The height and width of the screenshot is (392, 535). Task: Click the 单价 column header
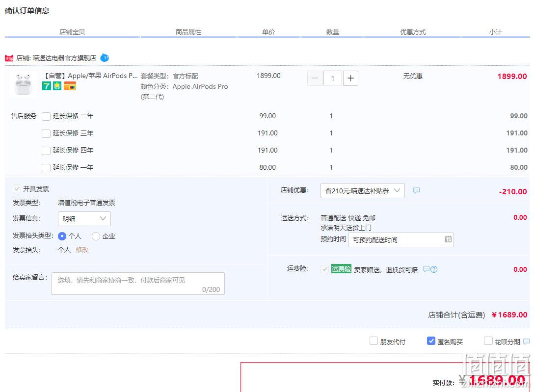[268, 32]
